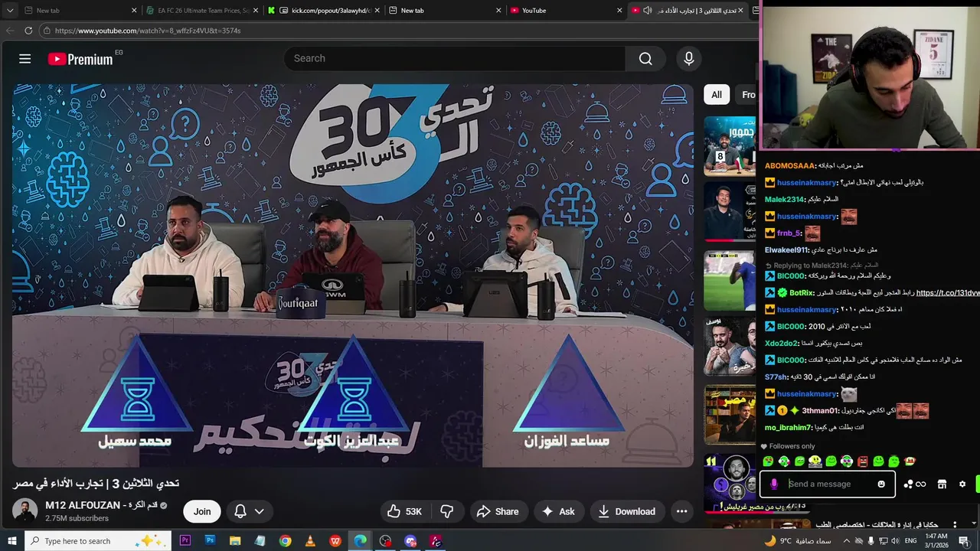The height and width of the screenshot is (551, 980).
Task: Open more actions ellipsis under video
Action: (x=681, y=511)
